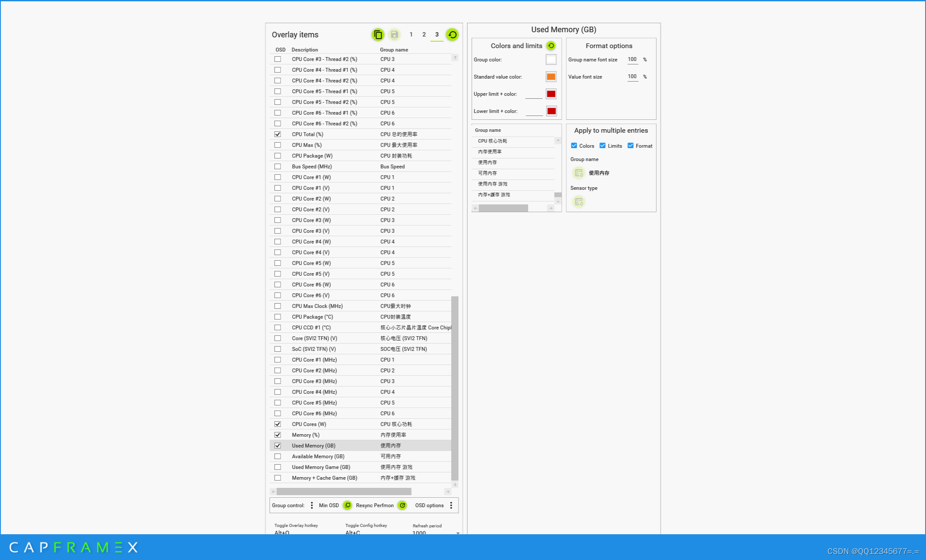This screenshot has height=560, width=926.
Task: Click the overlay list scroll-down arrow
Action: click(455, 484)
